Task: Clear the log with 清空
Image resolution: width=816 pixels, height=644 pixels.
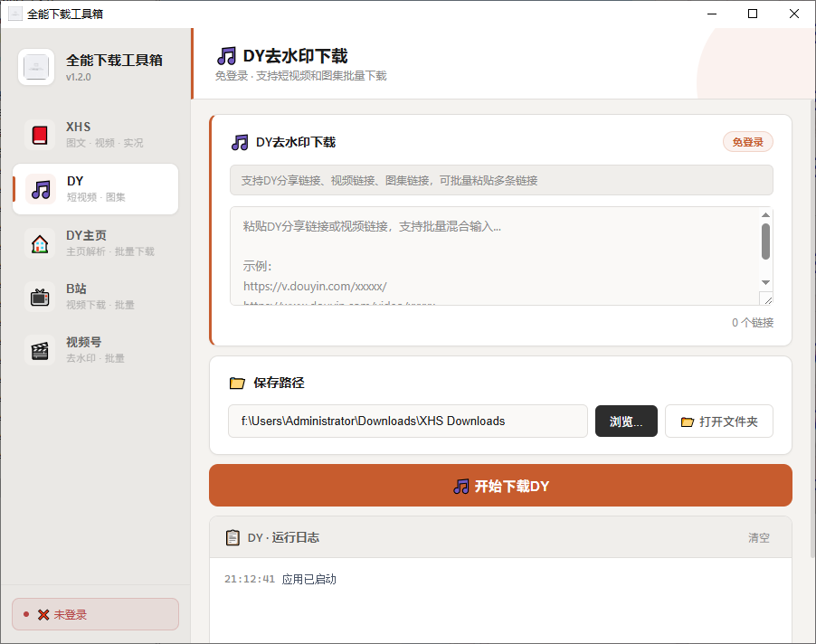Action: (758, 537)
